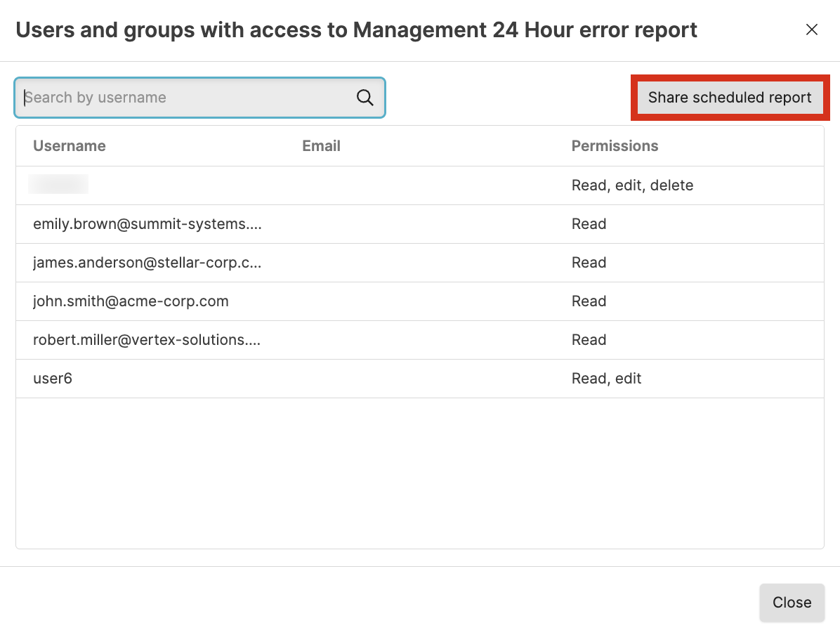Select the user6 username entry
This screenshot has width=840, height=635.
(53, 379)
